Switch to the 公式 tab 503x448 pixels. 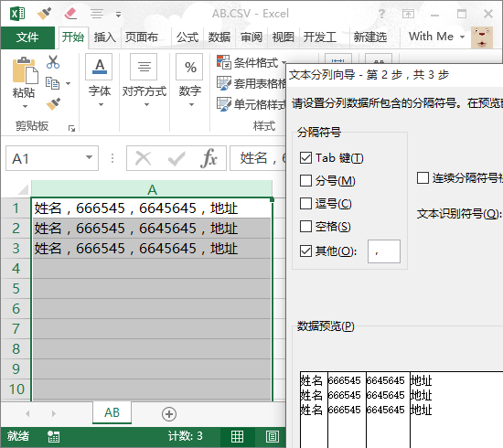[x=187, y=37]
